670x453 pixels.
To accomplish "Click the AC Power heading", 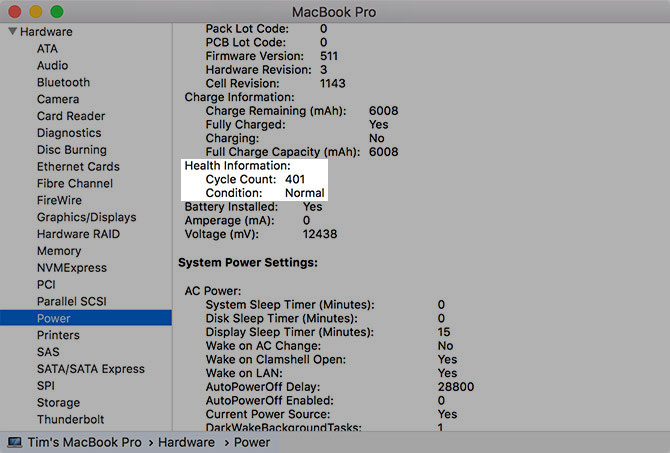I will (213, 291).
